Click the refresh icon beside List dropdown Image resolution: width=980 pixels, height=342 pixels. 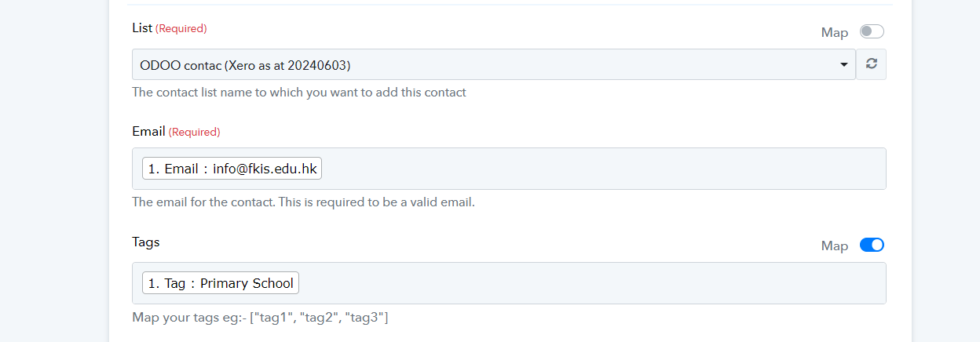[871, 64]
